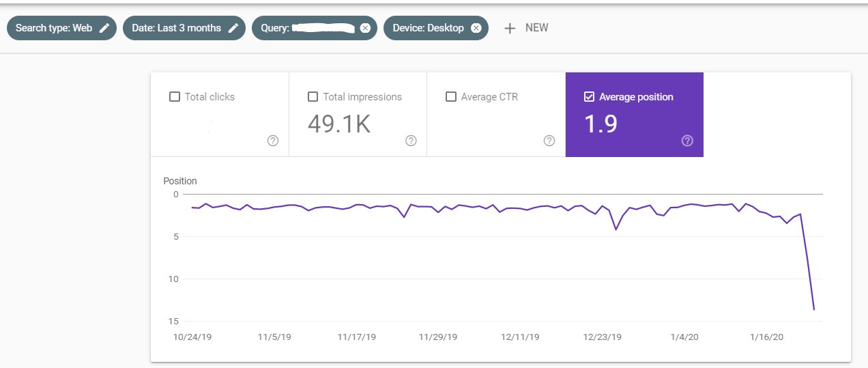The height and width of the screenshot is (368, 868).
Task: Click the 1/4/20 date label
Action: (x=684, y=337)
